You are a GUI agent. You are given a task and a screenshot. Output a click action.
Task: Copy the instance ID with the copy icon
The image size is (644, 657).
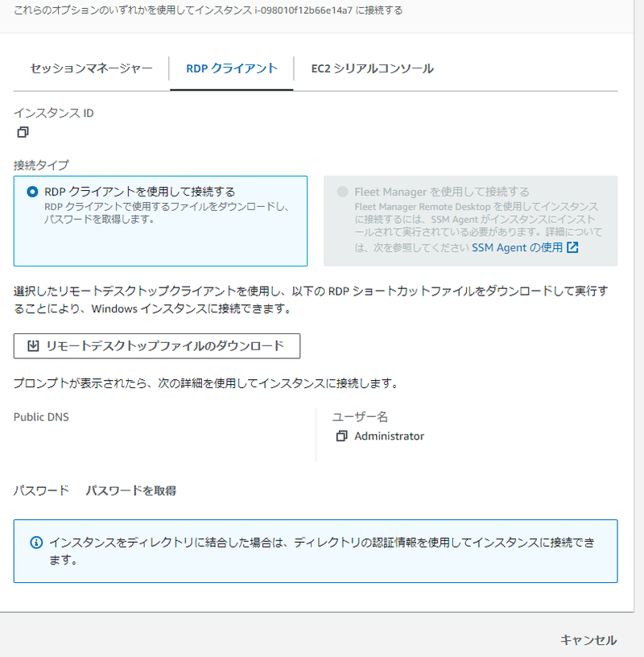pos(23,132)
